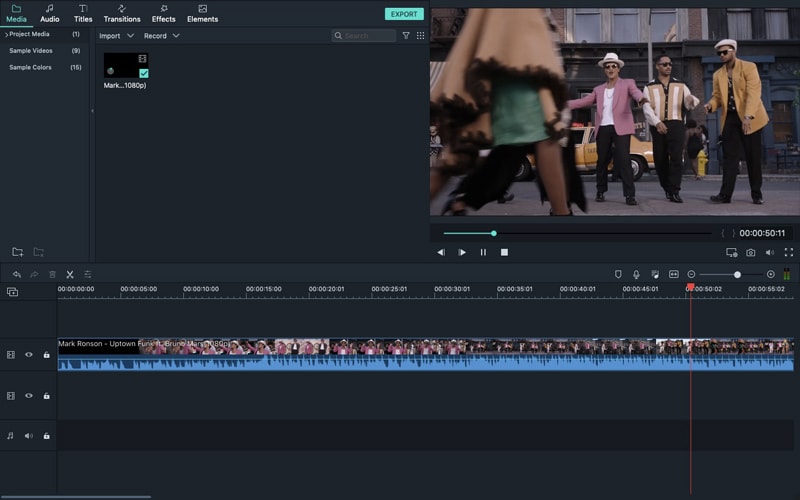Open preview display quality settings
800x500 pixels.
click(732, 253)
